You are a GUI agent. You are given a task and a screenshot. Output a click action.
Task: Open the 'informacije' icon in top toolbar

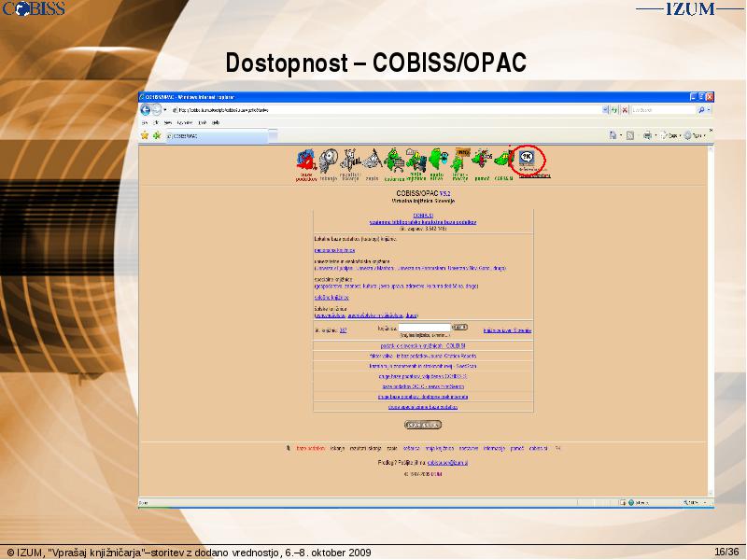(459, 165)
